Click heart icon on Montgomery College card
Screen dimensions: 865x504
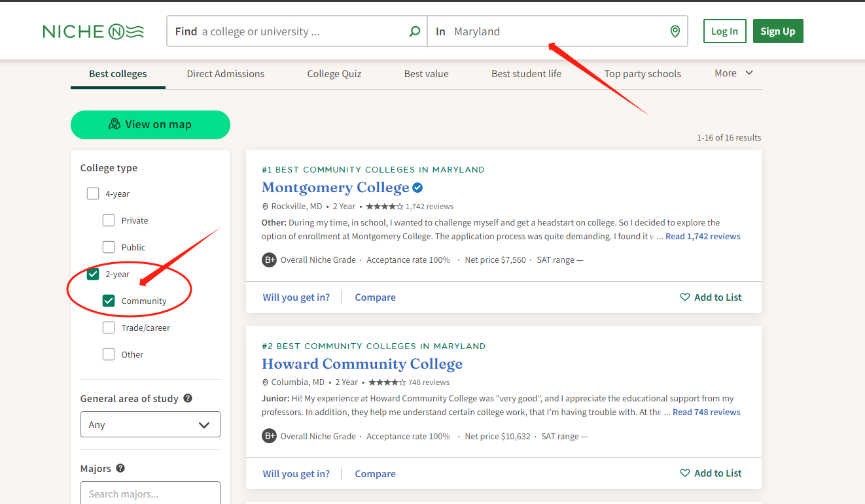click(x=685, y=297)
